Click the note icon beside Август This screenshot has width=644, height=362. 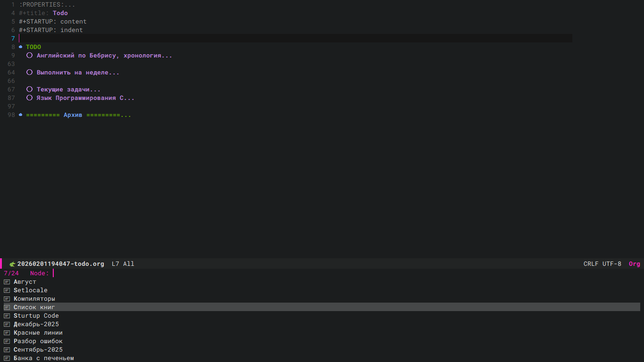[7, 282]
